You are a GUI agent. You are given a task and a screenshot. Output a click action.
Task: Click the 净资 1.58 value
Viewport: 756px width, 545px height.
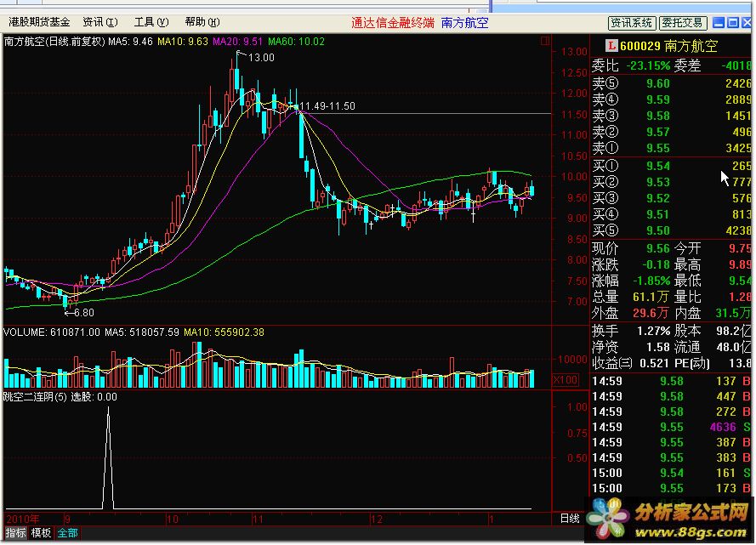point(657,347)
